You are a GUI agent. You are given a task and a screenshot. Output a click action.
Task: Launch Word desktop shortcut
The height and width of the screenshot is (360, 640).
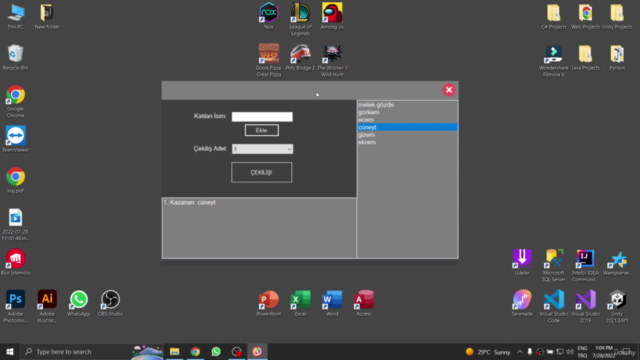pyautogui.click(x=332, y=303)
